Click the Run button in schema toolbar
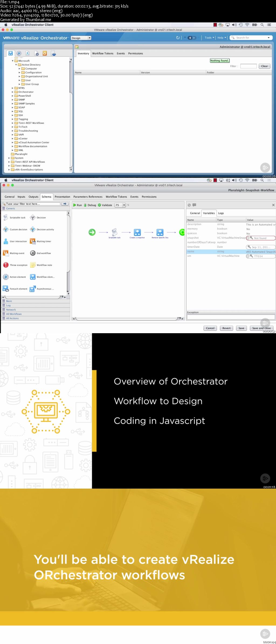The image size is (276, 644). [x=77, y=205]
